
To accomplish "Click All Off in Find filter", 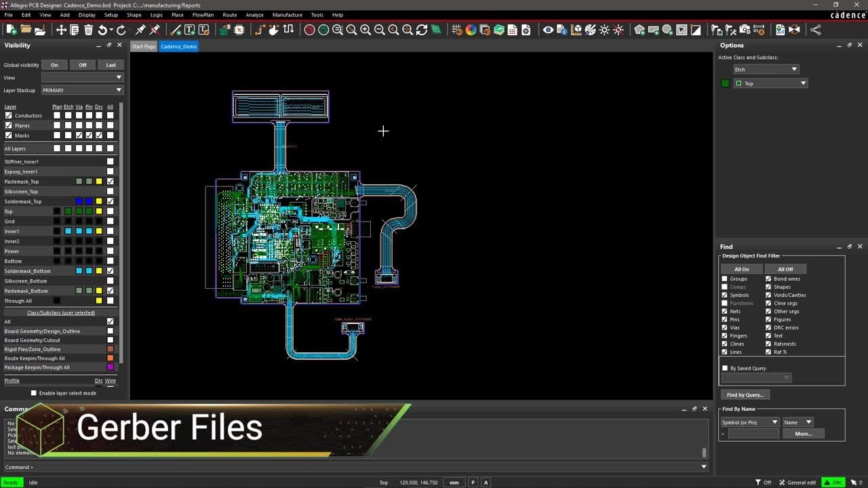I will click(785, 269).
